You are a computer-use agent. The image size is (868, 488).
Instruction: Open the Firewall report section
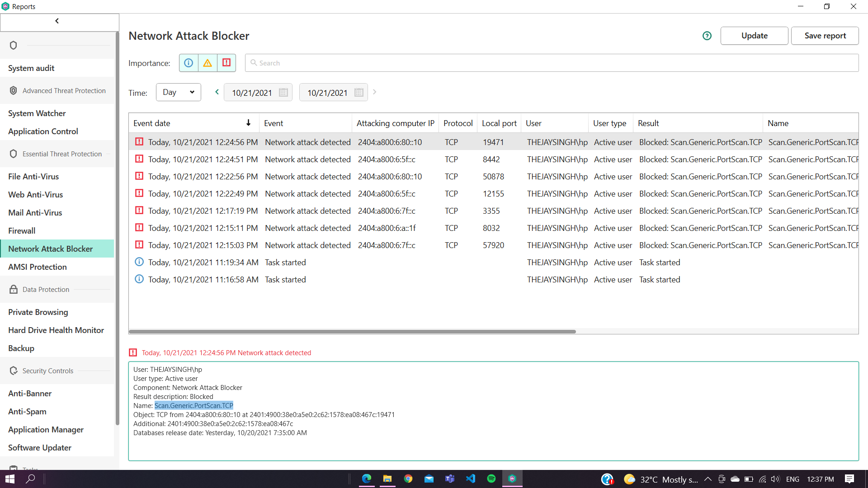point(22,230)
